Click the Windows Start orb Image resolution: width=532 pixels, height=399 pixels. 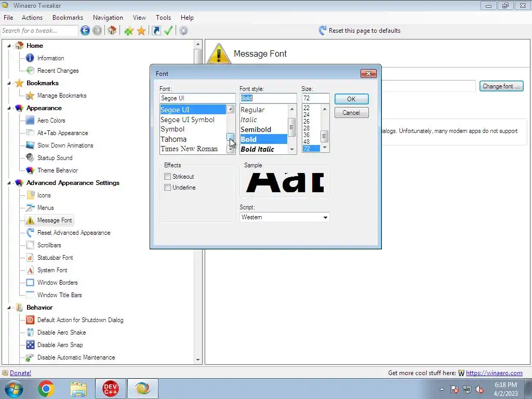coord(14,389)
